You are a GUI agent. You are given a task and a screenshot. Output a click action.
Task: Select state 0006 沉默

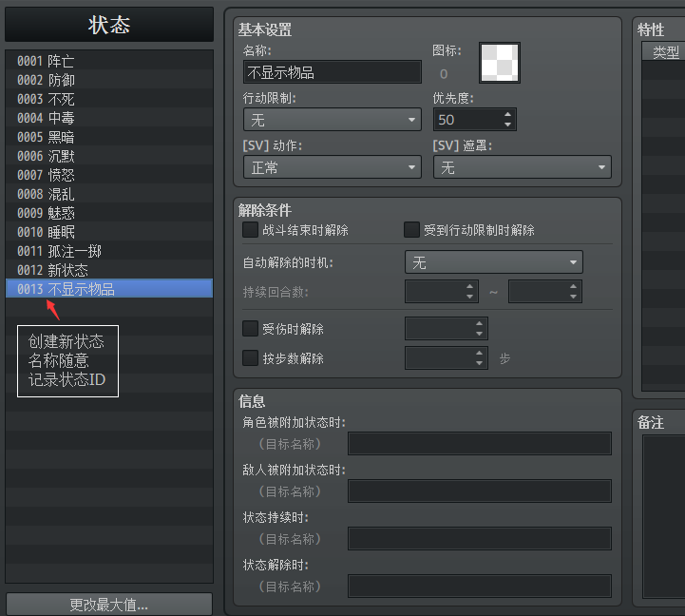point(109,156)
